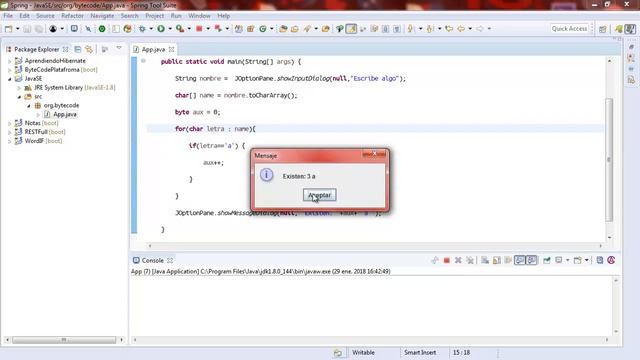Select the App.java editor tab
Image resolution: width=640 pixels, height=360 pixels.
click(153, 49)
